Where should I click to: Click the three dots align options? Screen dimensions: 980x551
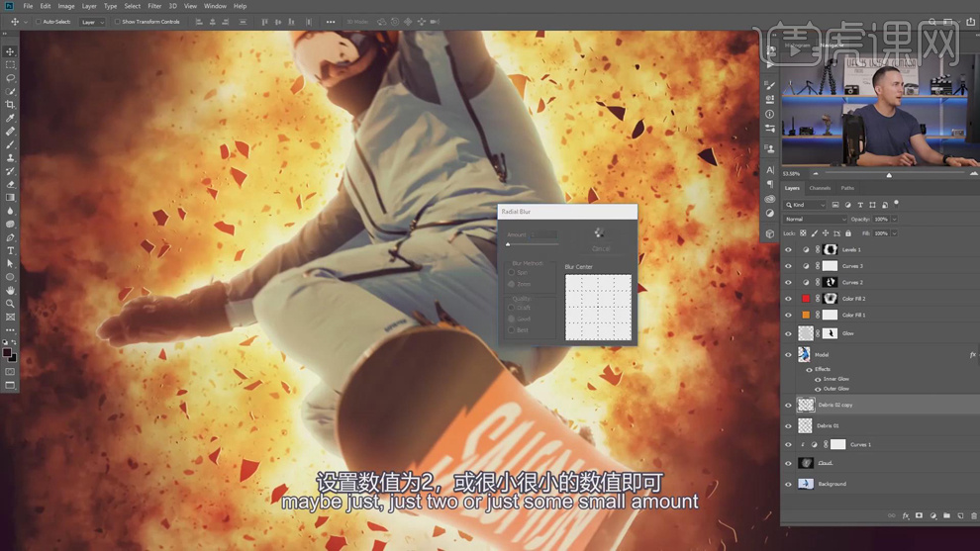[x=331, y=22]
